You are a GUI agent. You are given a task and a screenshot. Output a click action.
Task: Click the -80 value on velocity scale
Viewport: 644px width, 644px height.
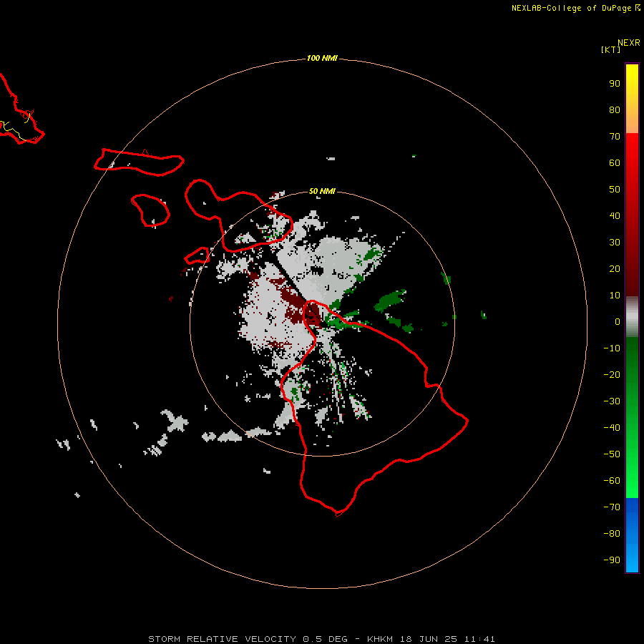point(612,534)
